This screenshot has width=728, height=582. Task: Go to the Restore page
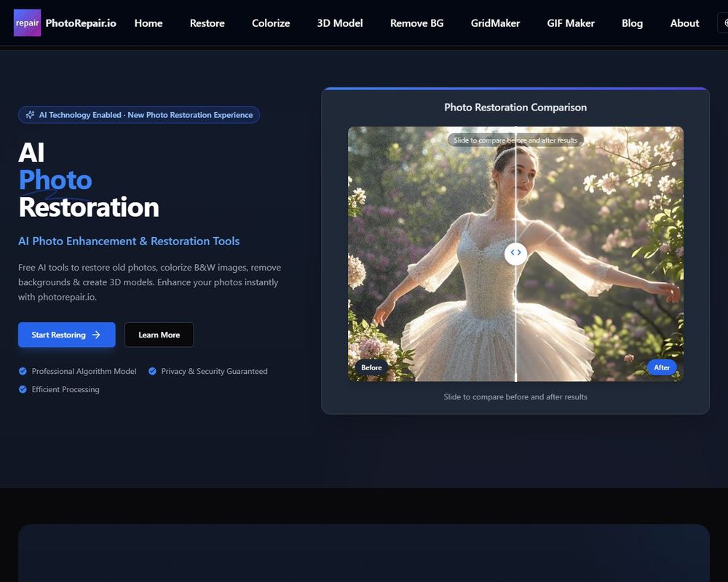tap(207, 23)
